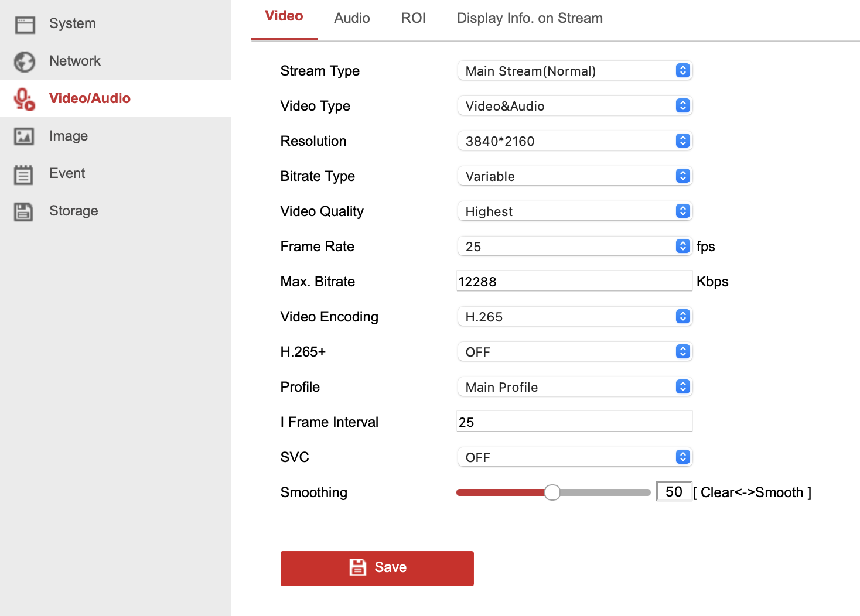Viewport: 860px width, 616px height.
Task: Click the Video/Audio microphone icon
Action: coord(25,99)
